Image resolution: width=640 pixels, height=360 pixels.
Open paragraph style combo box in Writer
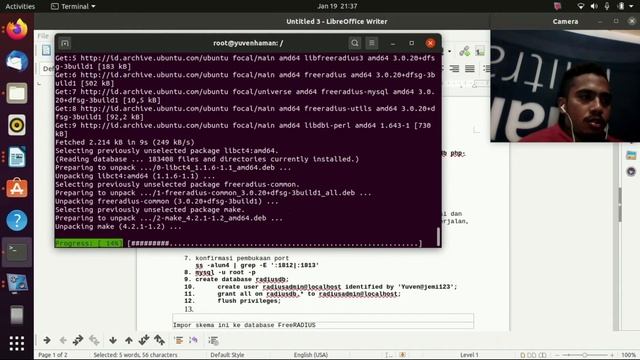(47, 69)
